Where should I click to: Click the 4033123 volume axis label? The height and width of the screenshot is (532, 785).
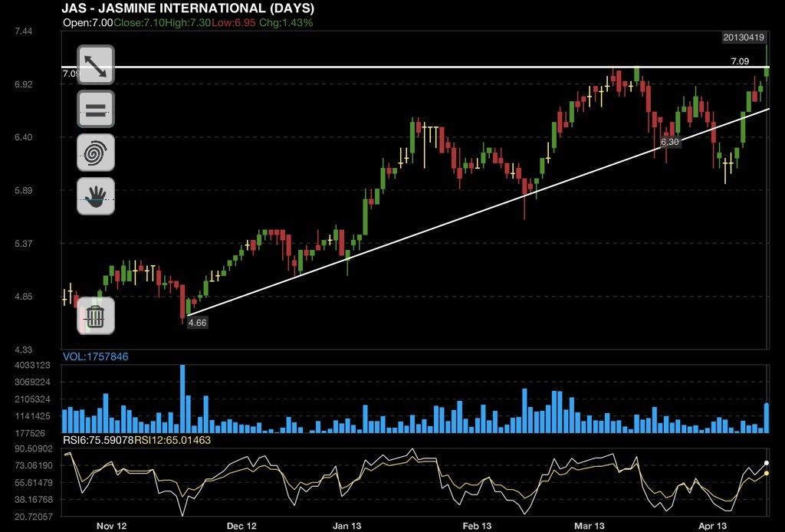point(32,366)
